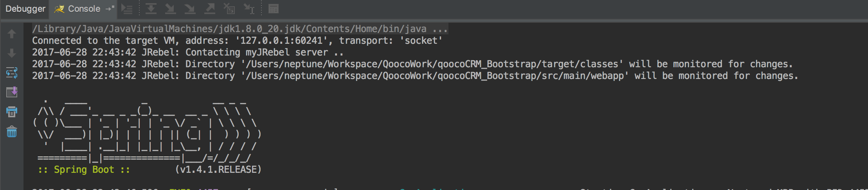The height and width of the screenshot is (190, 868).
Task: Clear console with the trash icon
Action: [x=12, y=132]
